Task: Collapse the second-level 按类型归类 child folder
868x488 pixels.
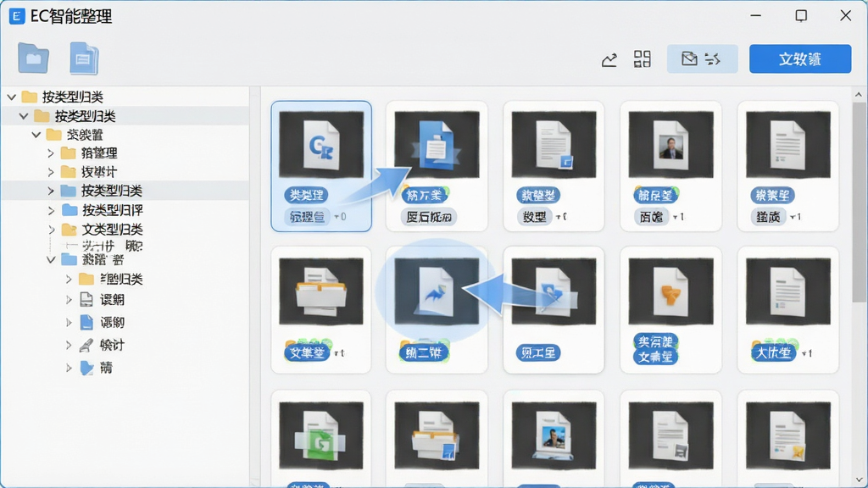Action: coord(24,116)
